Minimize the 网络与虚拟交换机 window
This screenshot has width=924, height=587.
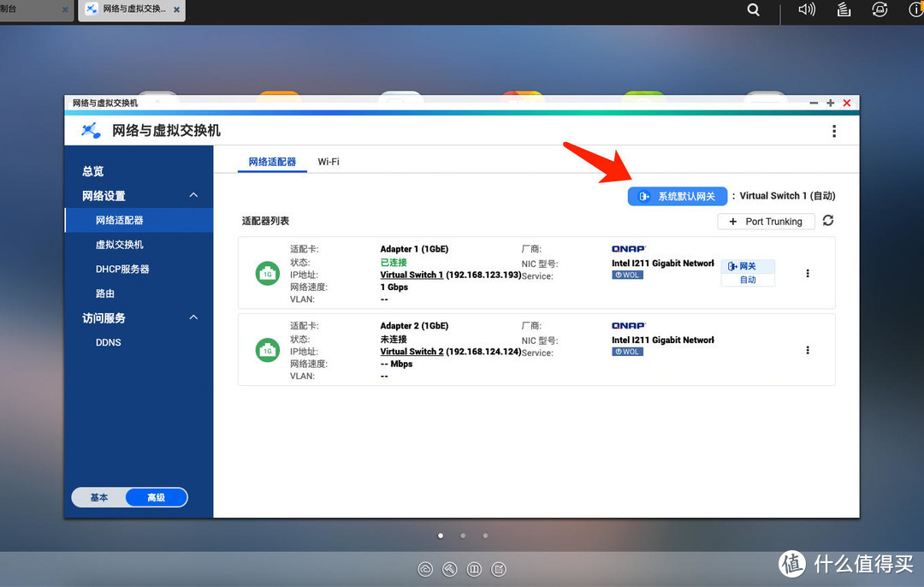click(814, 104)
